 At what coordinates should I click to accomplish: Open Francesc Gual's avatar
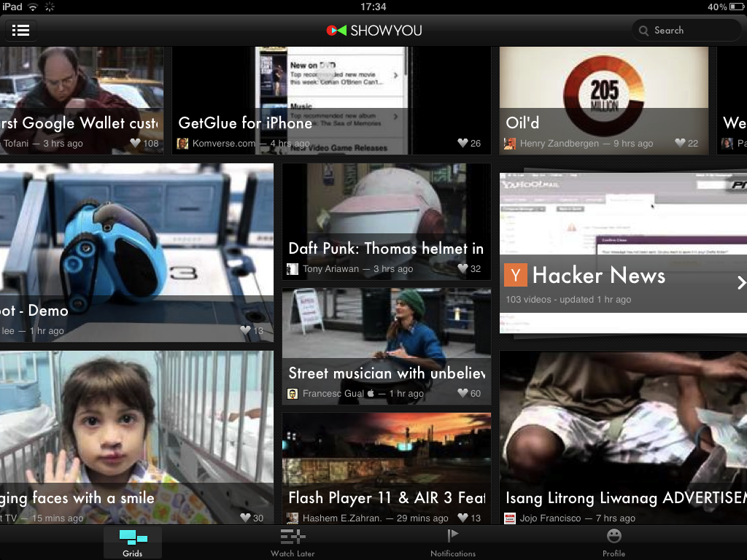point(292,394)
